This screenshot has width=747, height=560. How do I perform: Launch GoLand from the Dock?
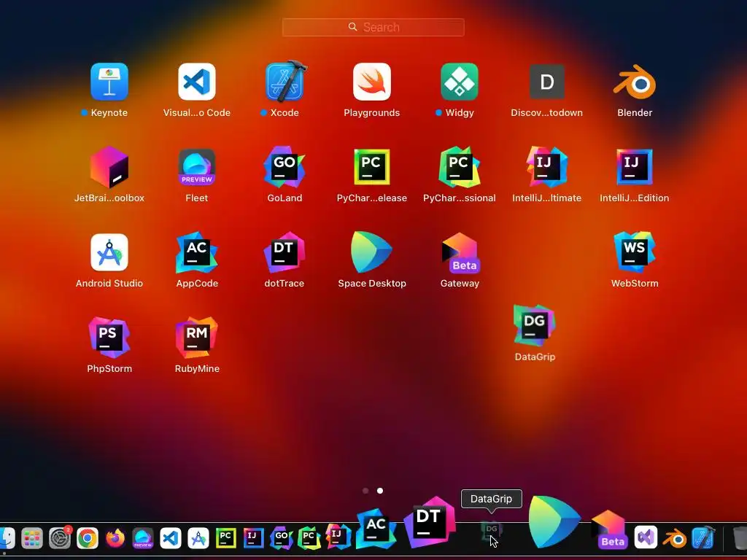pos(281,537)
